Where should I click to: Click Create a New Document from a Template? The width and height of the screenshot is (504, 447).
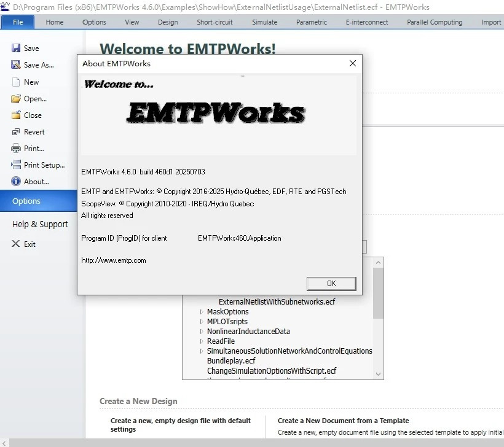pos(344,421)
